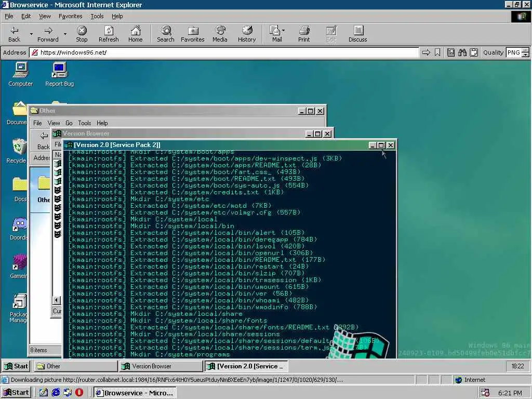Launch Opera from quick launch

tap(79, 393)
